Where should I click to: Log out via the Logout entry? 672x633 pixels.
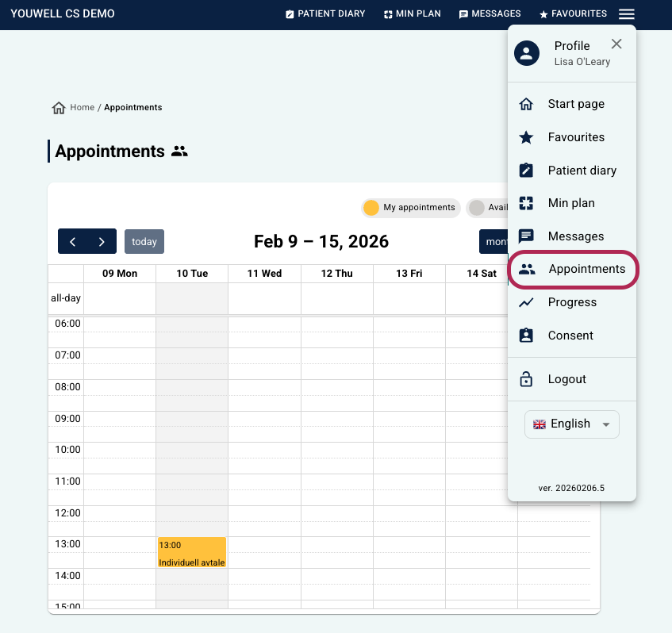tap(572, 379)
